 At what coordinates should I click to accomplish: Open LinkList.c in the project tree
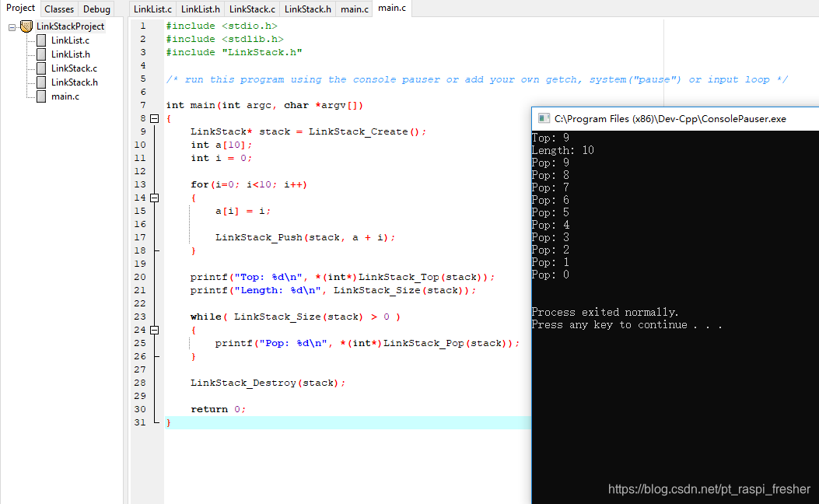point(70,40)
